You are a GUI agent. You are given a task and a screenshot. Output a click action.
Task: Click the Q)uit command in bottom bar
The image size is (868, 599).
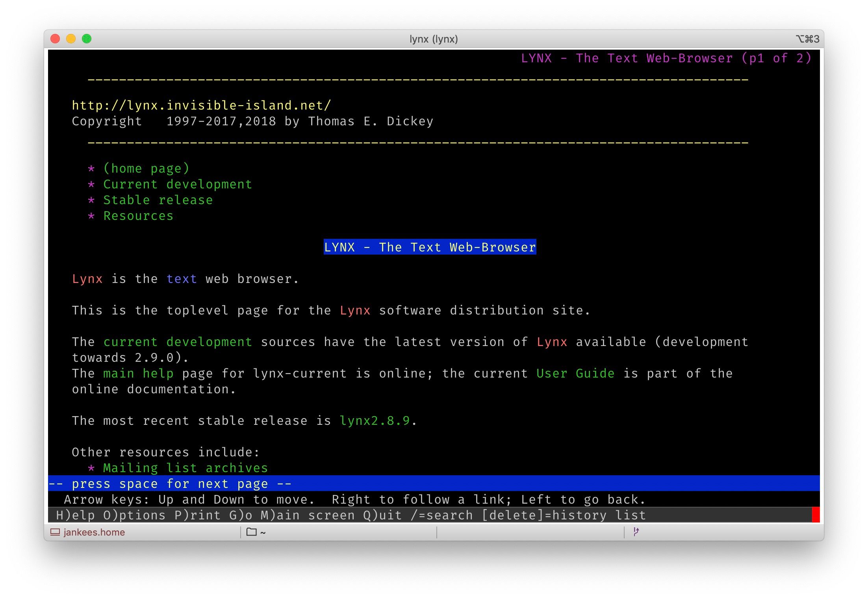[x=382, y=515]
